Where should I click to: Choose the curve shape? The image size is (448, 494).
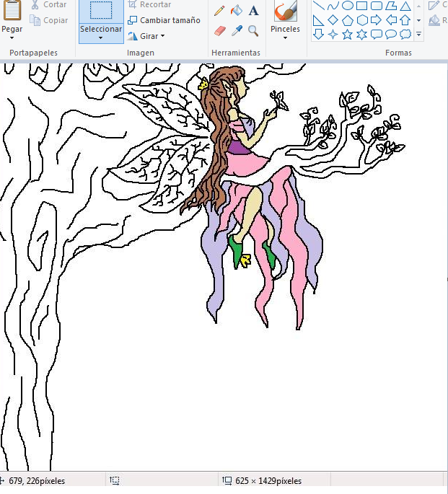[333, 5]
